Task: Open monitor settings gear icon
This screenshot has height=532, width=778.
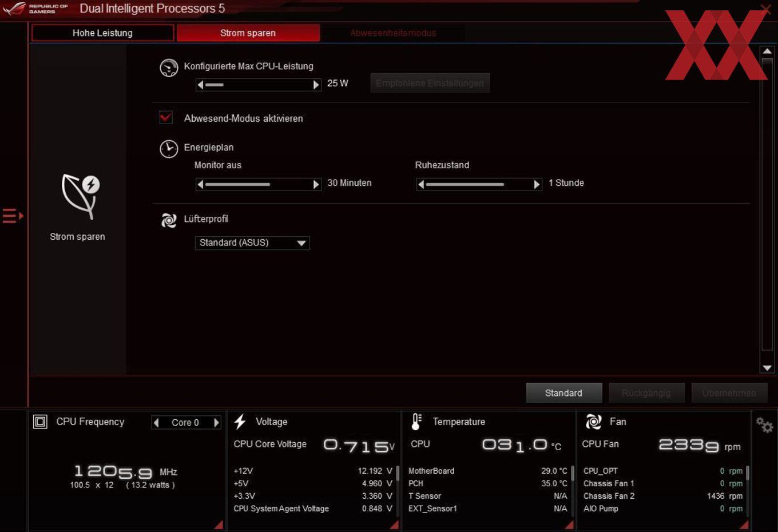Action: 764,425
